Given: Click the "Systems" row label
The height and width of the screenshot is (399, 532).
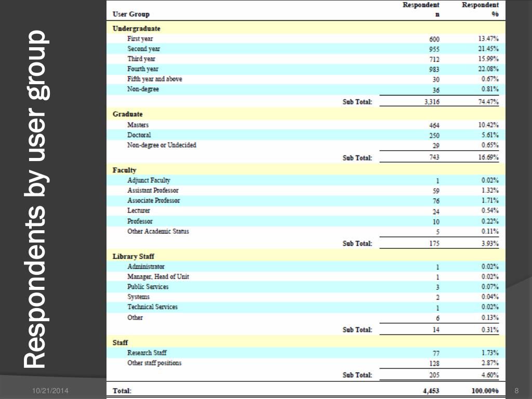Looking at the screenshot, I should point(138,297).
